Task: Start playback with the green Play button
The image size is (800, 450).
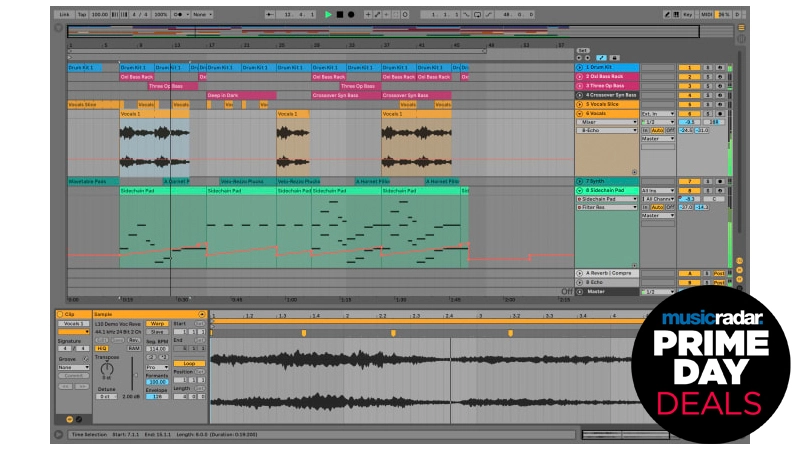Action: click(328, 15)
